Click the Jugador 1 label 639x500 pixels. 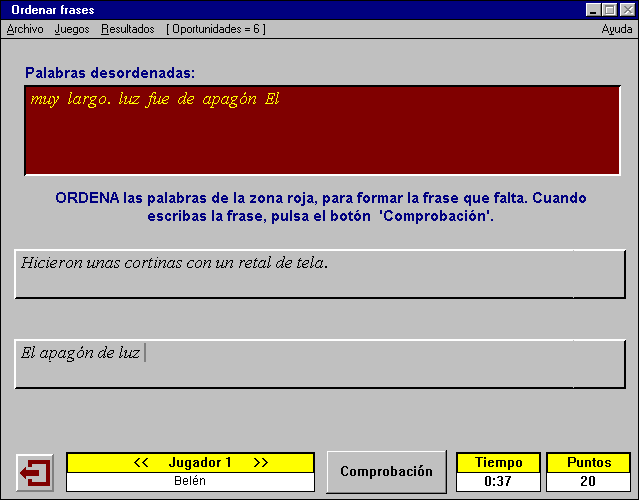[200, 463]
